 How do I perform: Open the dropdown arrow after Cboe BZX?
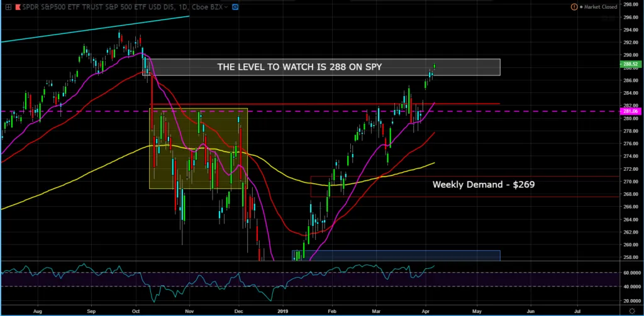(226, 6)
